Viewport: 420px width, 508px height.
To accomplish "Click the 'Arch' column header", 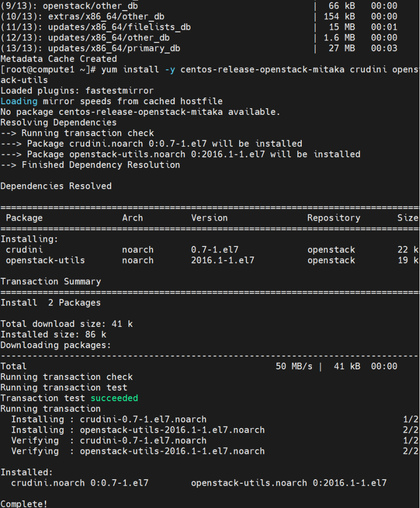I will click(132, 218).
